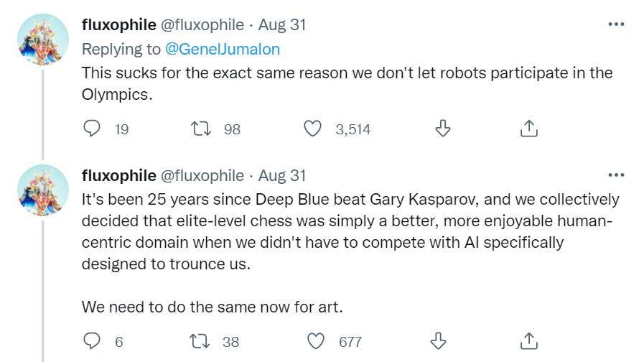Click the first tweet's Aug 31 timestamp

coord(282,24)
